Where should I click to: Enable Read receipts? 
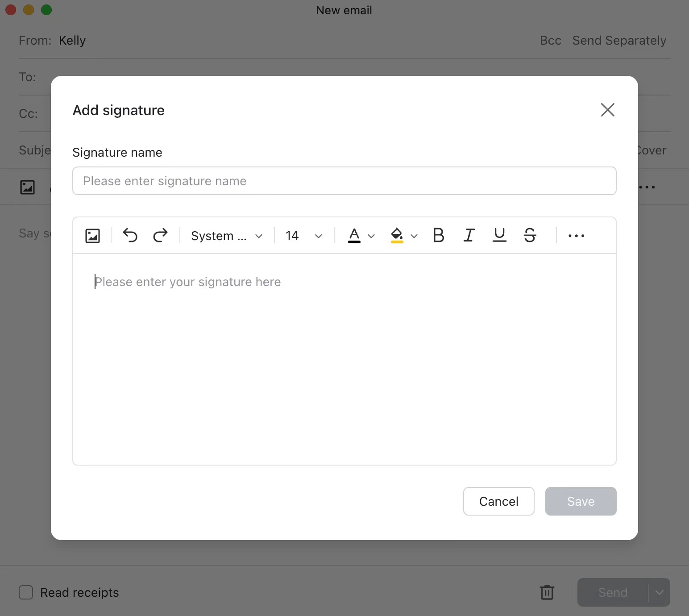click(x=25, y=592)
